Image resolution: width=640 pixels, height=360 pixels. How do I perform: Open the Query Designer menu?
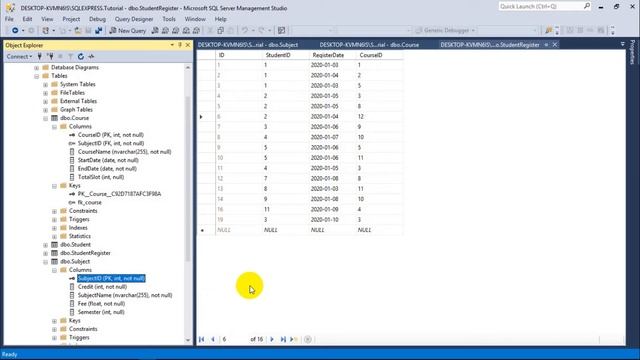(134, 19)
